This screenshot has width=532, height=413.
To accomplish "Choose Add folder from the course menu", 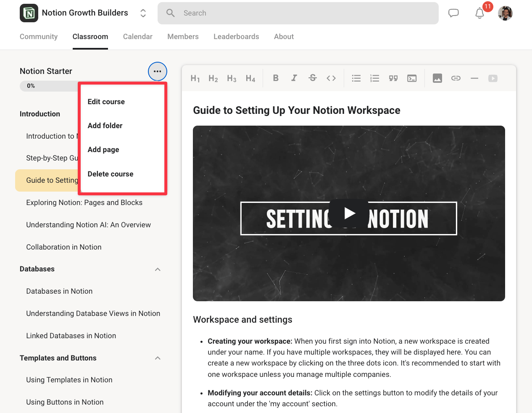I will (105, 126).
